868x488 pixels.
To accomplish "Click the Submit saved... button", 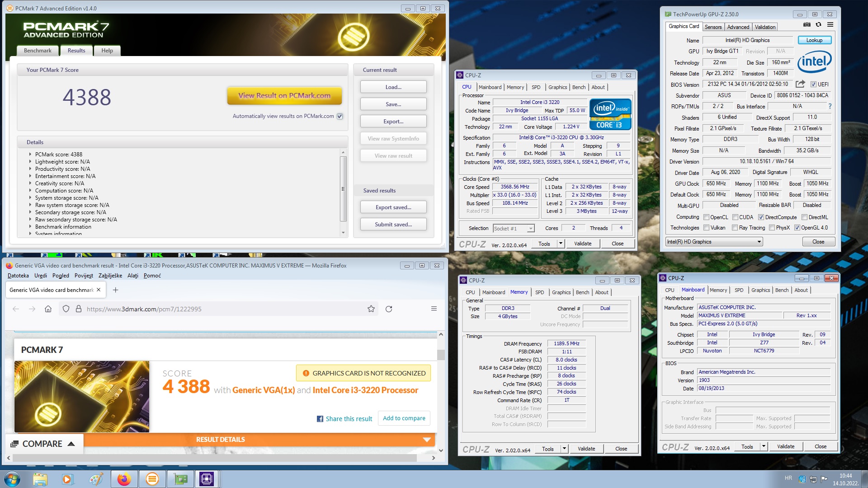I will tap(393, 225).
